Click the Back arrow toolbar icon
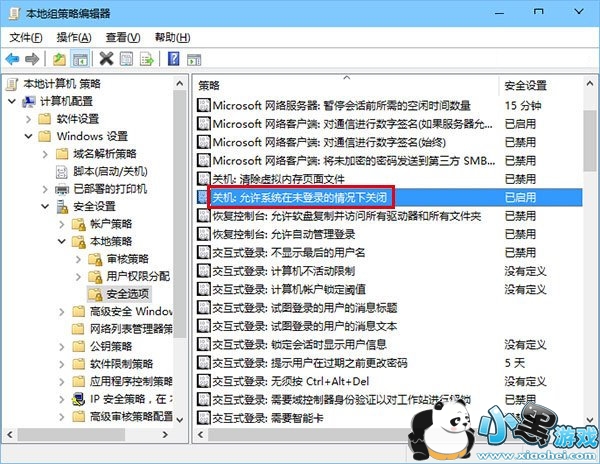Screen dimensions: 600x464 pos(12,59)
